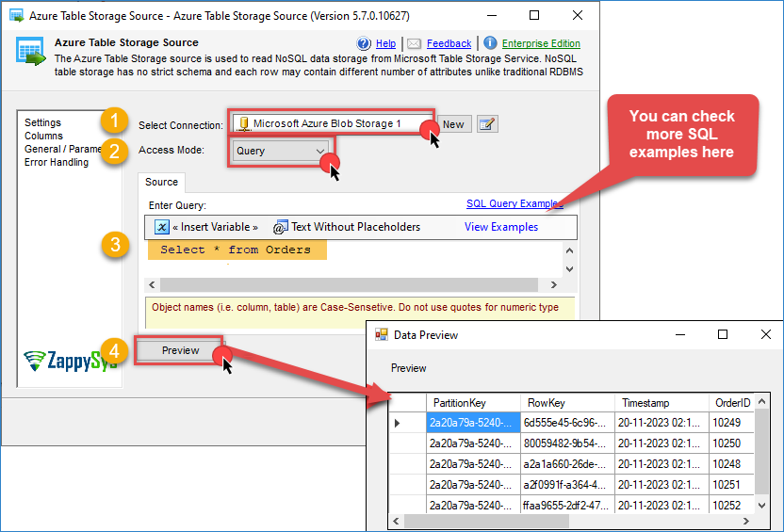Click the Azure Table Storage Source title bar icon

tap(17, 15)
